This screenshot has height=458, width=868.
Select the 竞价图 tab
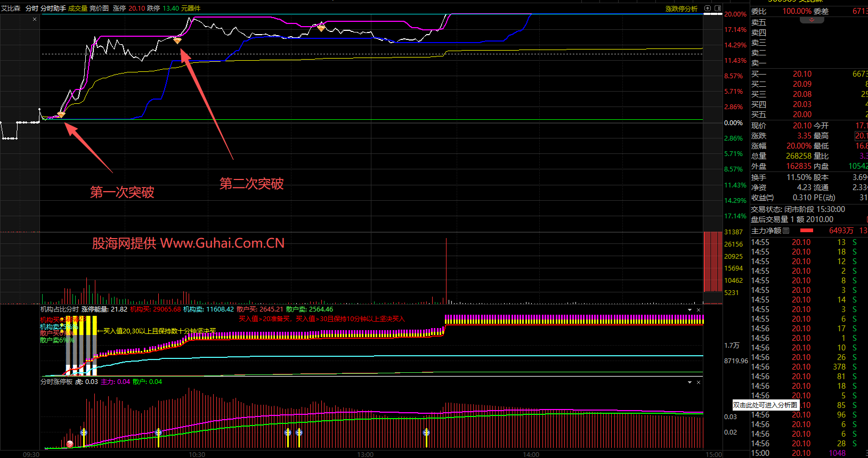tap(99, 9)
